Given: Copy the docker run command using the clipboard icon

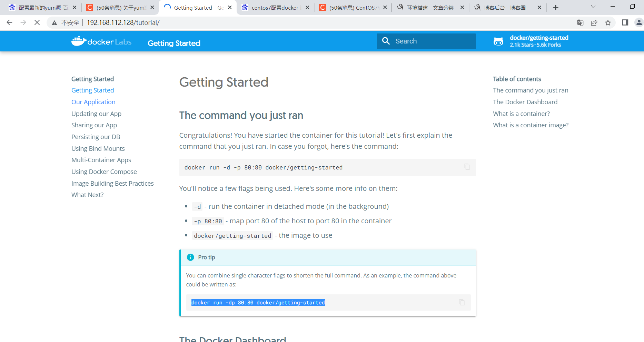Looking at the screenshot, I should tap(467, 167).
